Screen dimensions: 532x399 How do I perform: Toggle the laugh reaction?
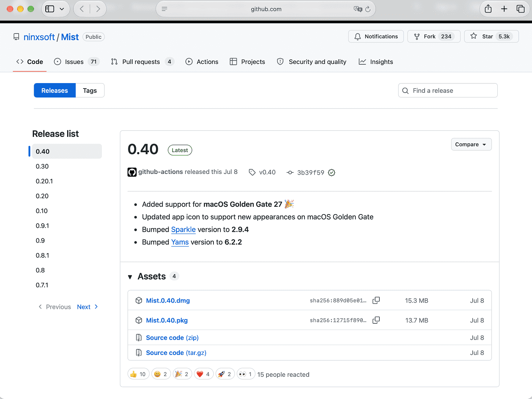pyautogui.click(x=161, y=374)
